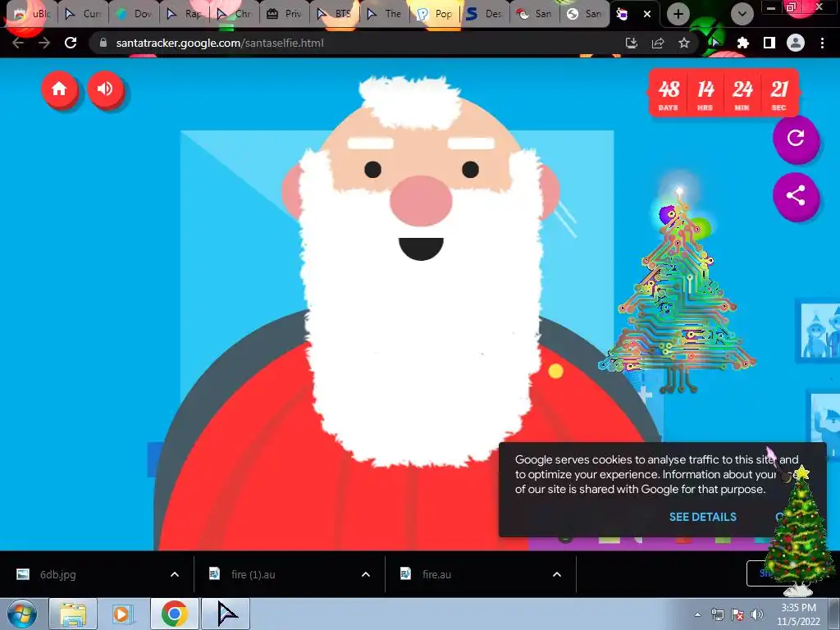Reload the page with the refresh icon
Image resolution: width=840 pixels, height=630 pixels.
(71, 43)
